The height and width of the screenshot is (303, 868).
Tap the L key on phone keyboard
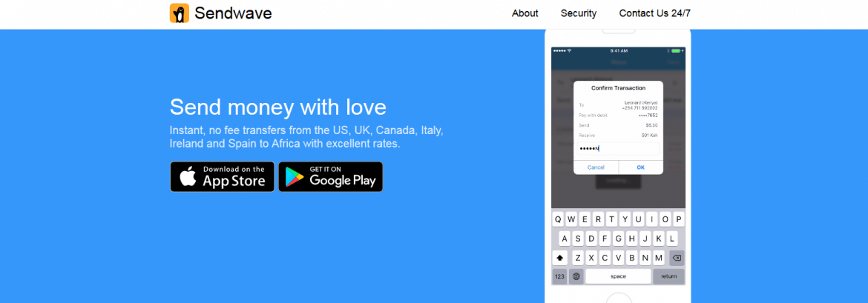672,239
